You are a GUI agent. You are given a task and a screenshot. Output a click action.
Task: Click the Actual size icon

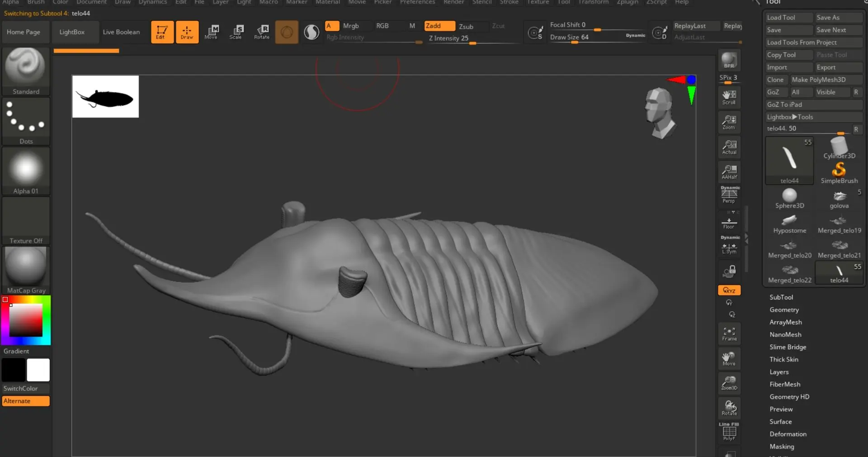tap(729, 147)
